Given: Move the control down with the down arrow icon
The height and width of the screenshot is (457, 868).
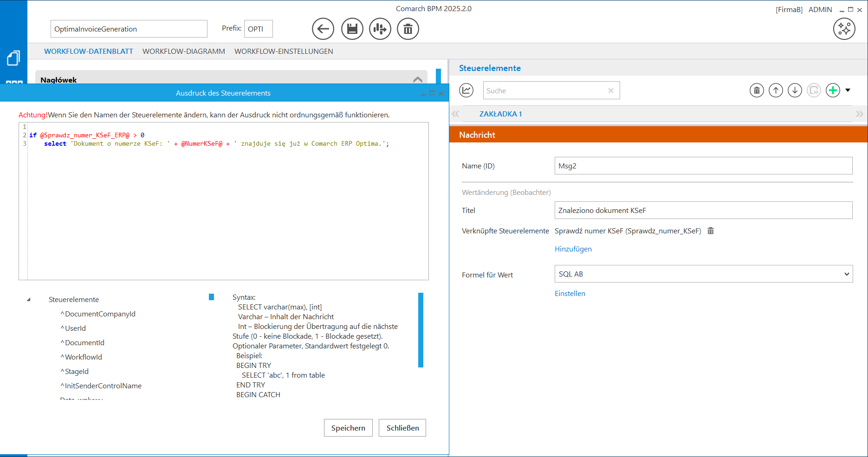Looking at the screenshot, I should pos(795,90).
